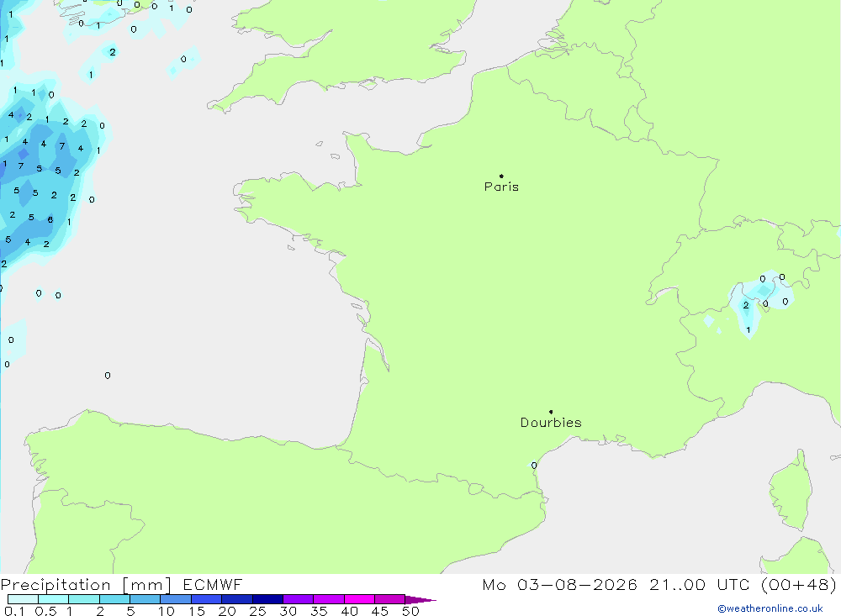Click the ECMWF model label
The width and height of the screenshot is (841, 616).
point(213,585)
